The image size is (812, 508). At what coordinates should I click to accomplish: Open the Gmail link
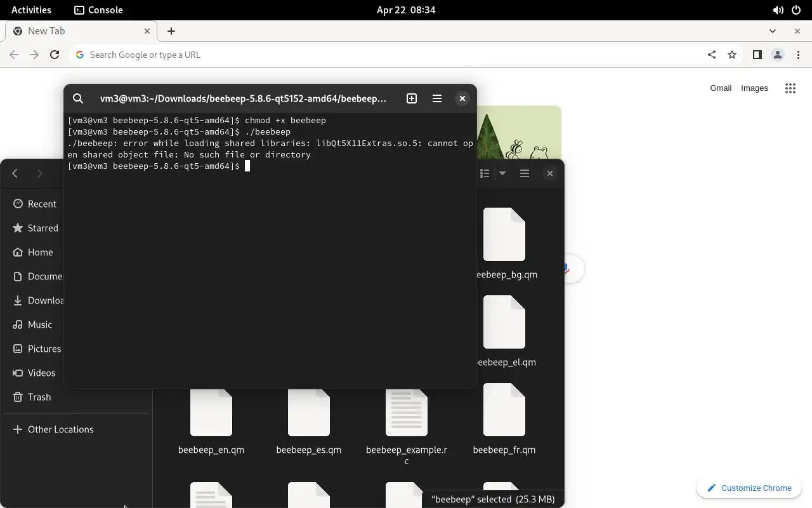pyautogui.click(x=721, y=88)
